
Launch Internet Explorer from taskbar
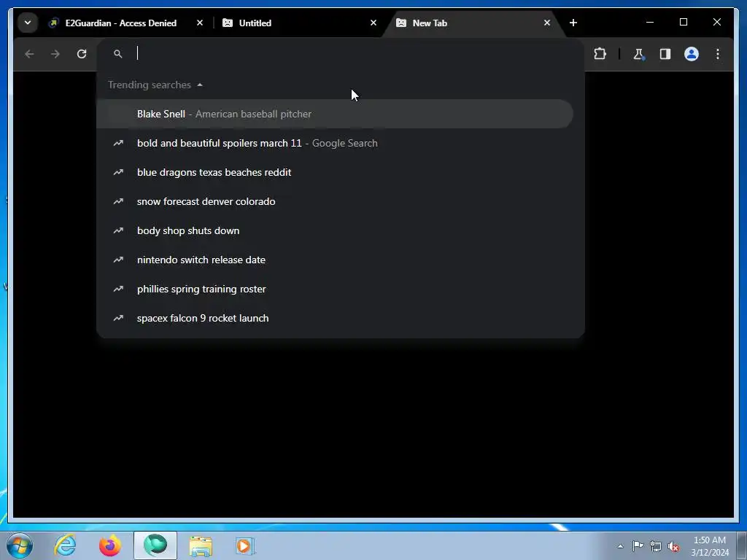tap(65, 545)
